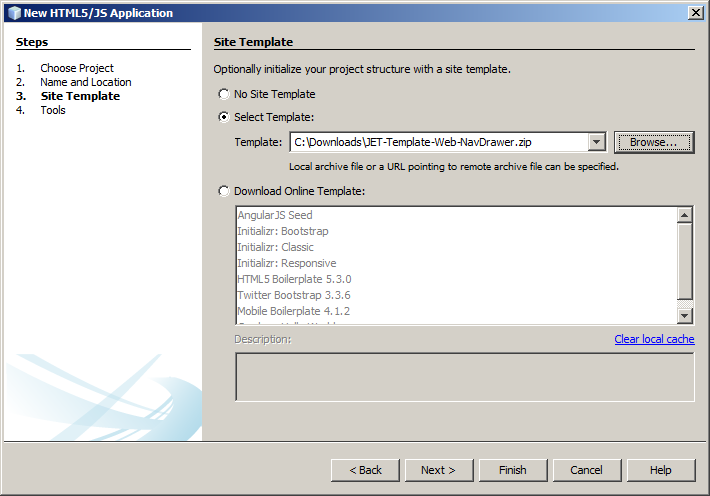This screenshot has height=496, width=710.
Task: Pick Twitter Bootstrap 3.3.6 template
Action: (456, 295)
